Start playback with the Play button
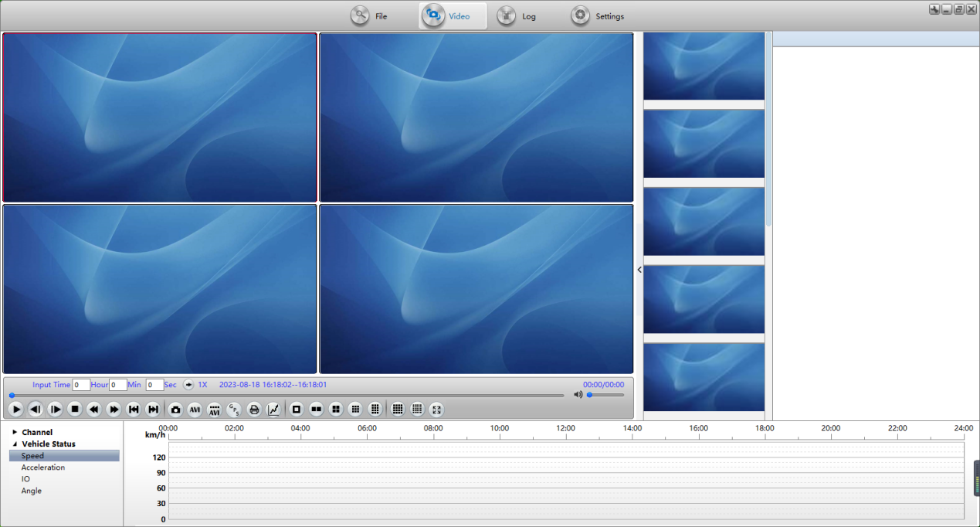The height and width of the screenshot is (527, 980). tap(16, 410)
